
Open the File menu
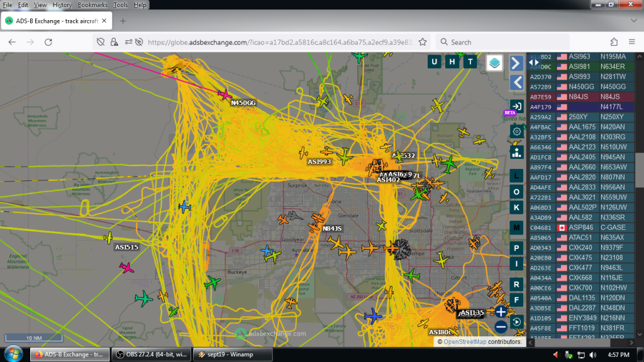coord(8,5)
